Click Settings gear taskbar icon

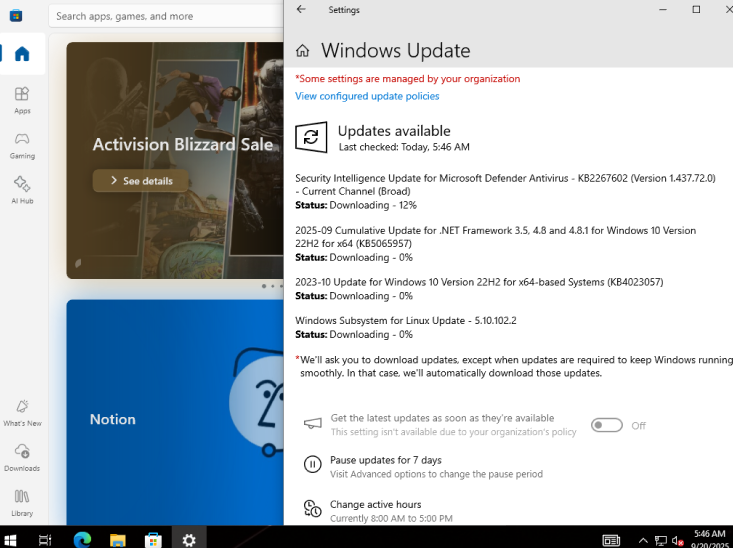tap(189, 540)
